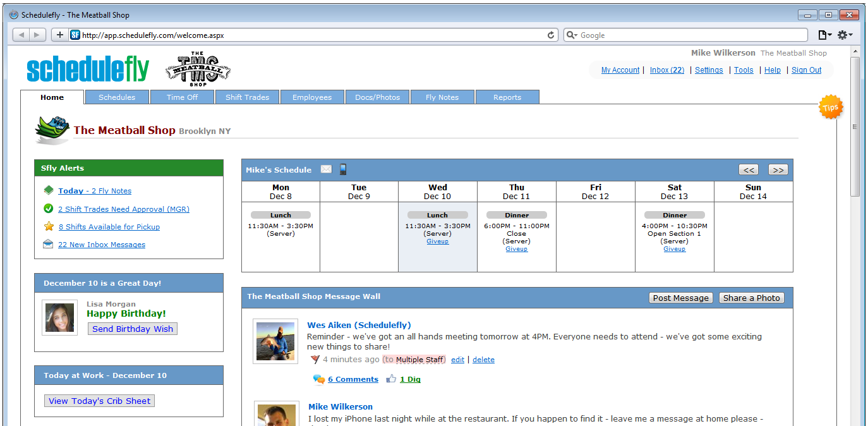Open the browser gear settings menu
Screen dimensions: 868x426
pos(845,35)
